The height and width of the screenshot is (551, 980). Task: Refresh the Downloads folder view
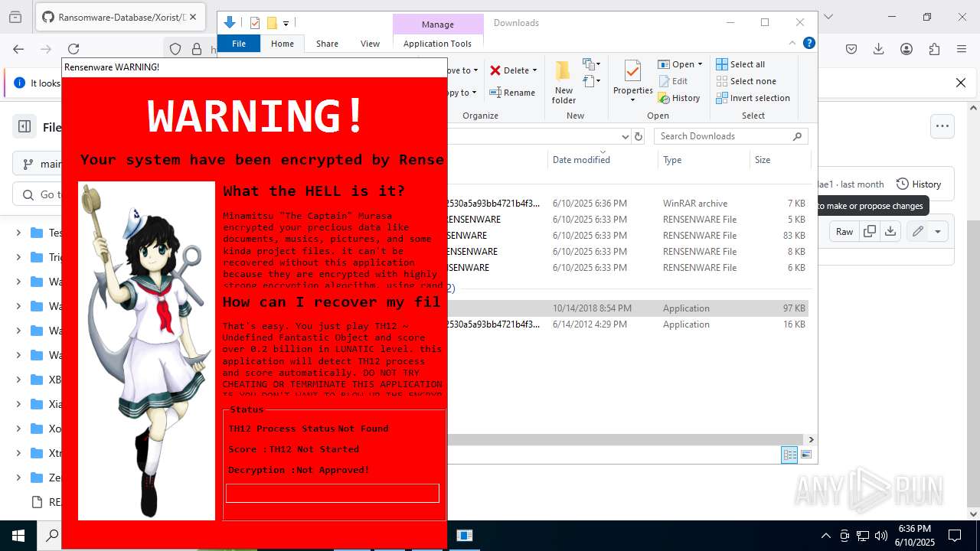639,136
